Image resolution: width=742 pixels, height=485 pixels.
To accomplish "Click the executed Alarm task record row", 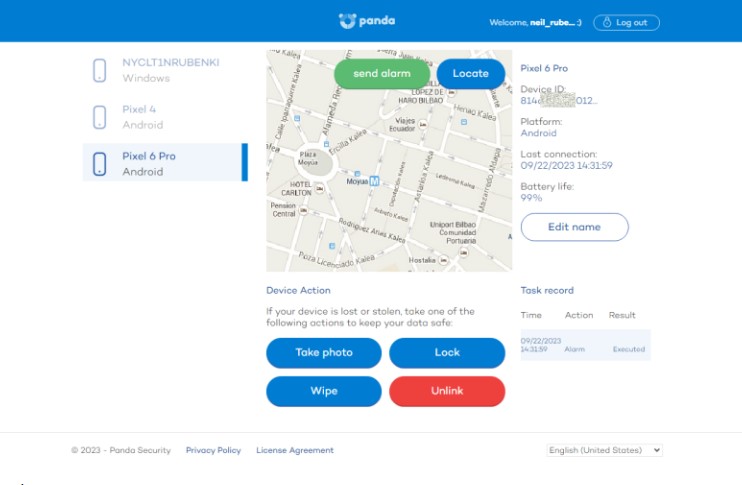I will click(x=584, y=345).
